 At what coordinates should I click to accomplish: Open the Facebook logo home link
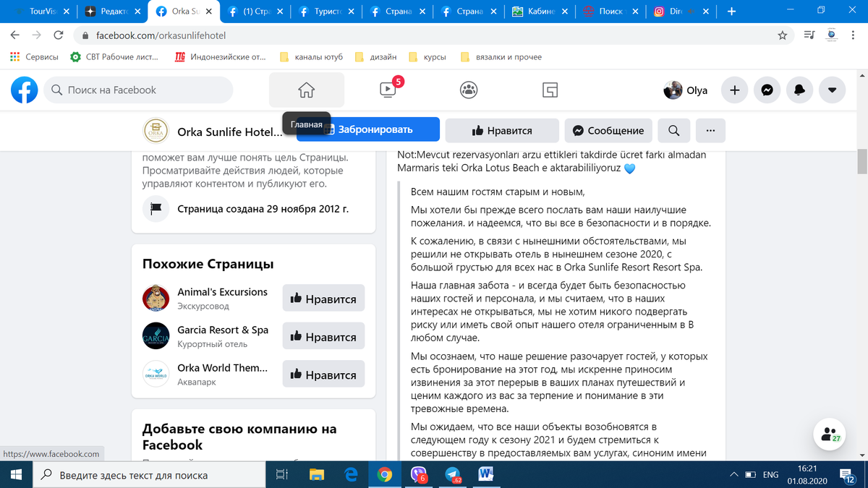pyautogui.click(x=25, y=90)
